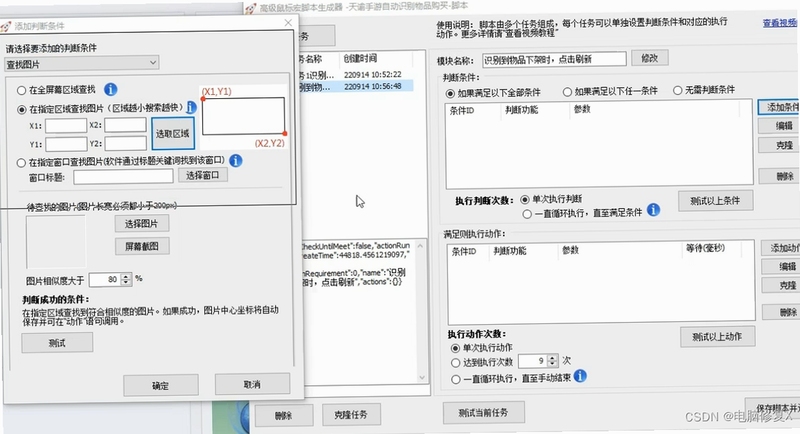The image size is (800, 434).
Task: Click scrollbar down arrow of script text panel
Action: 421,377
